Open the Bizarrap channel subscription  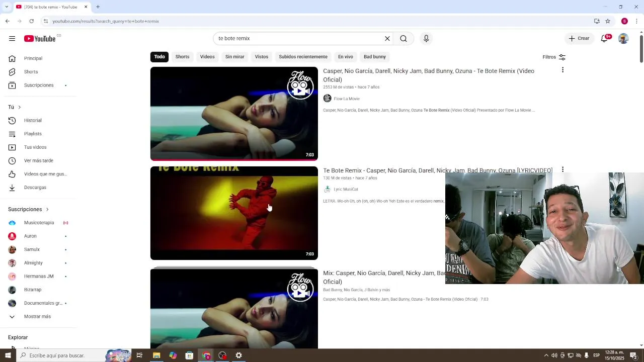coord(38,290)
